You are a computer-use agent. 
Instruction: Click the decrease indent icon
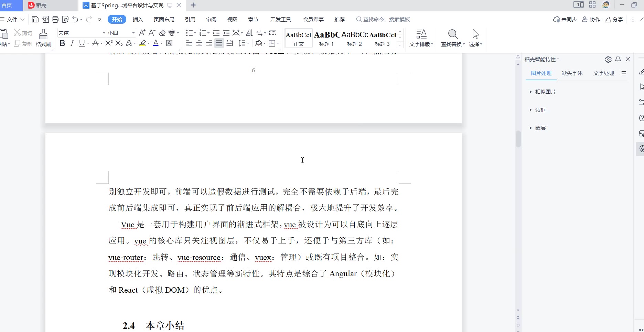(216, 33)
